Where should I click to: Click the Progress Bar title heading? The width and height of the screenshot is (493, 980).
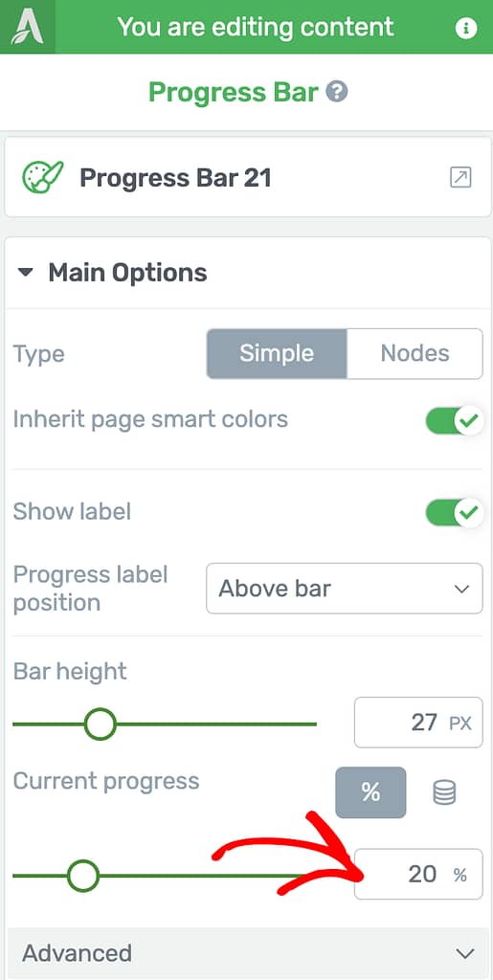click(234, 93)
